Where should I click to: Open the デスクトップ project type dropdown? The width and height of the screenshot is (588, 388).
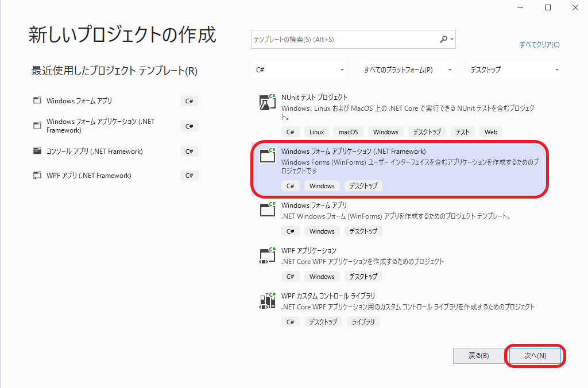(x=513, y=69)
